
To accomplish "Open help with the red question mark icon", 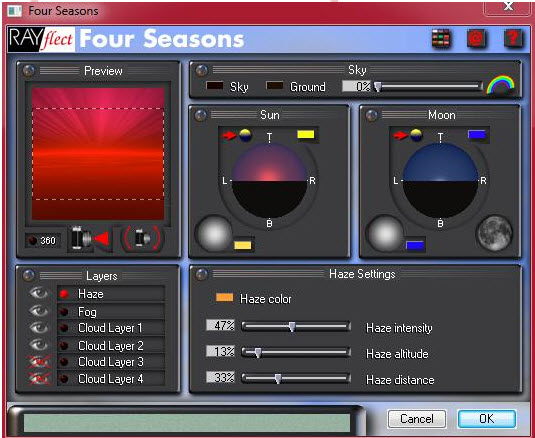I will 513,39.
